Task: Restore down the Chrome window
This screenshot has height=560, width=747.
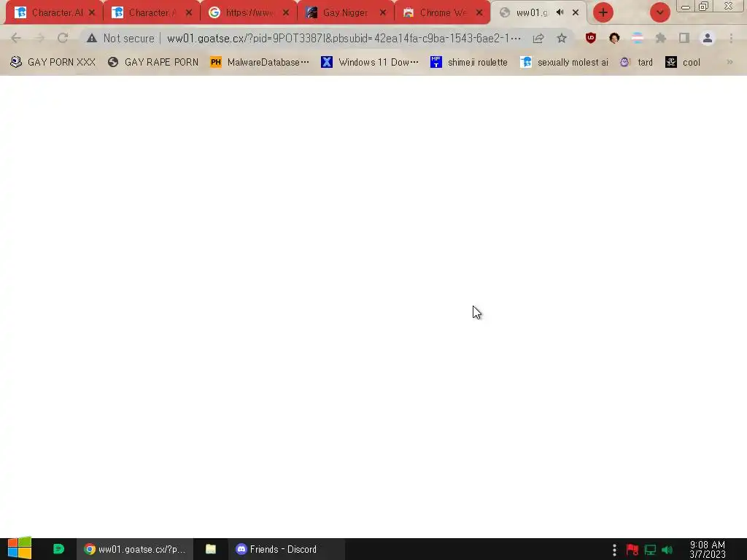Action: pyautogui.click(x=703, y=6)
